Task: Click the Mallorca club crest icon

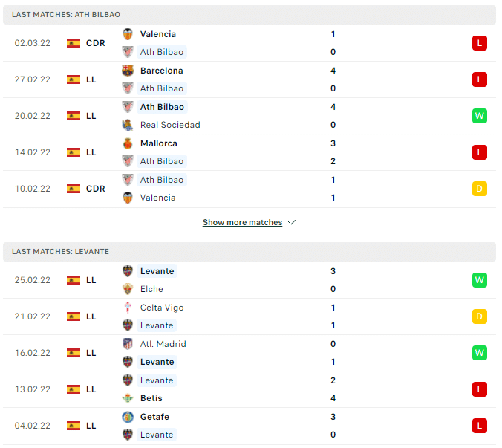Action: point(128,144)
